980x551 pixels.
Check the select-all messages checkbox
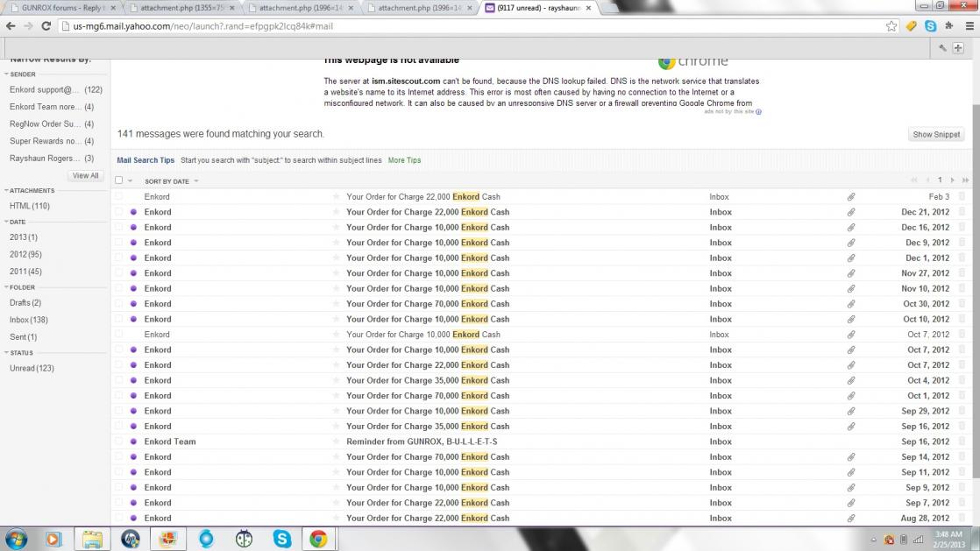[119, 180]
